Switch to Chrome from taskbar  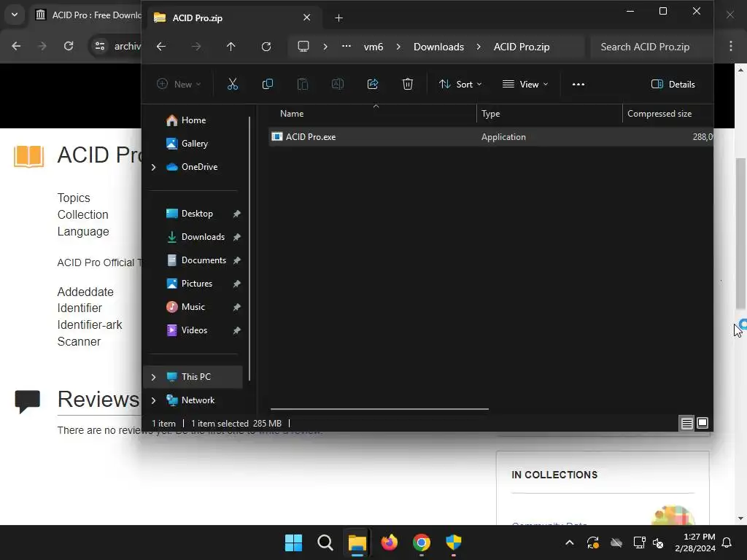tap(421, 542)
